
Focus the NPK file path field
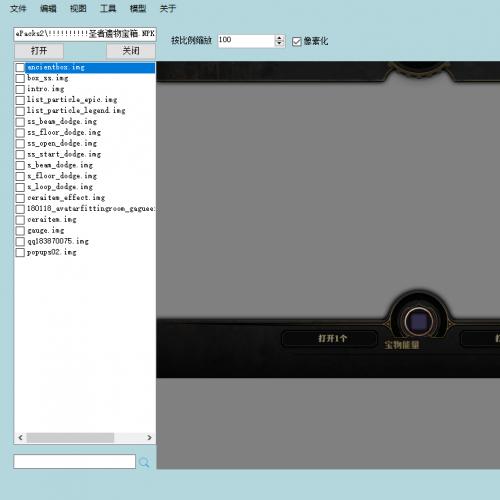point(85,34)
